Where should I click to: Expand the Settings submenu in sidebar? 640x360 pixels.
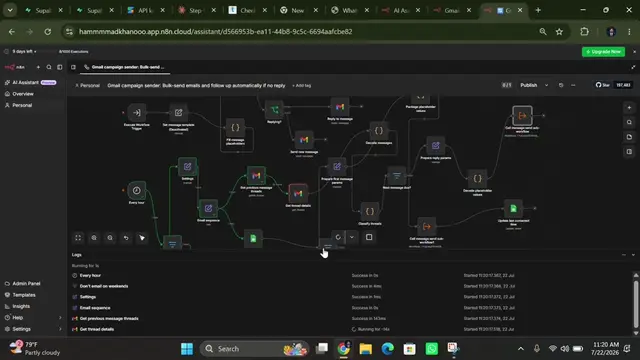point(33,329)
